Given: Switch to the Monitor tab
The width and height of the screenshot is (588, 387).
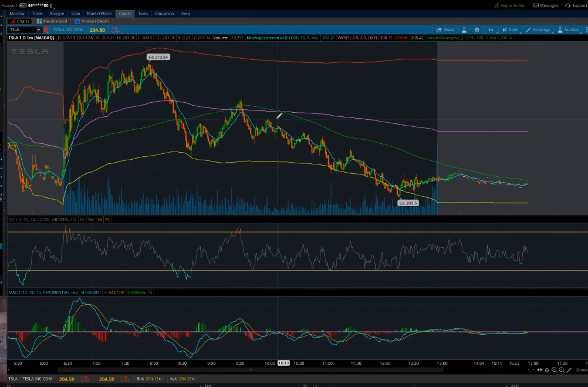Looking at the screenshot, I should (x=17, y=14).
